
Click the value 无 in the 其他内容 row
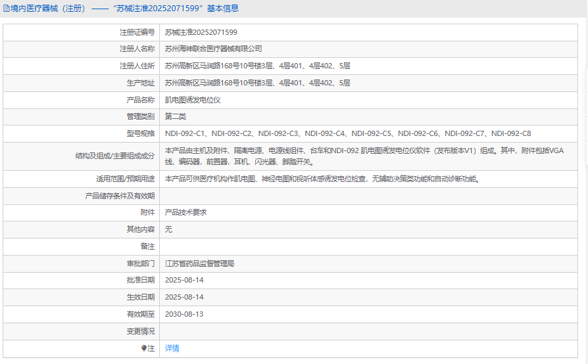[x=168, y=229]
